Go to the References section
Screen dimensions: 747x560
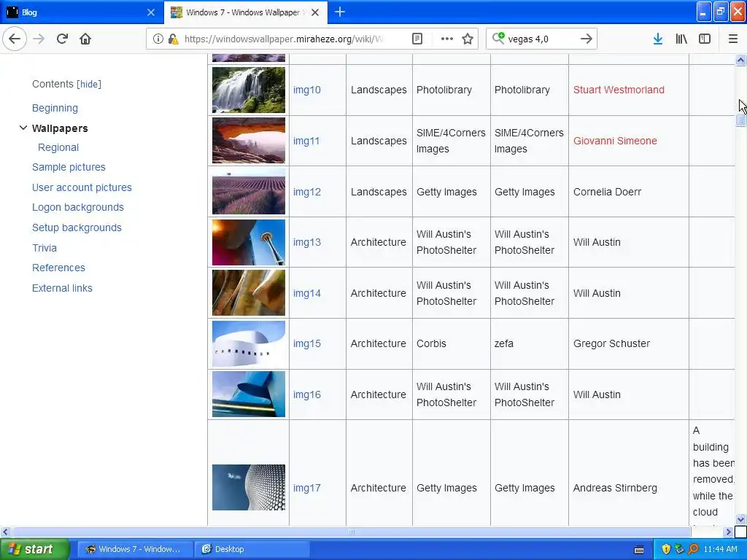click(58, 268)
